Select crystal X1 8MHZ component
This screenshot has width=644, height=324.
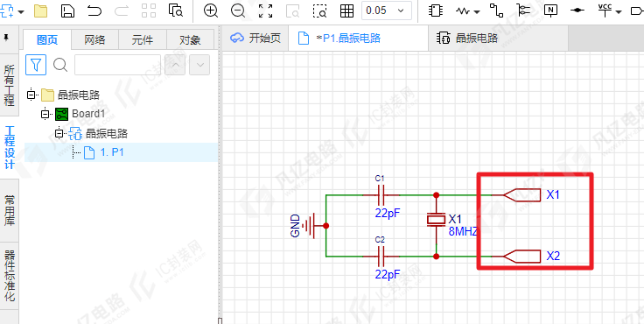[436, 220]
